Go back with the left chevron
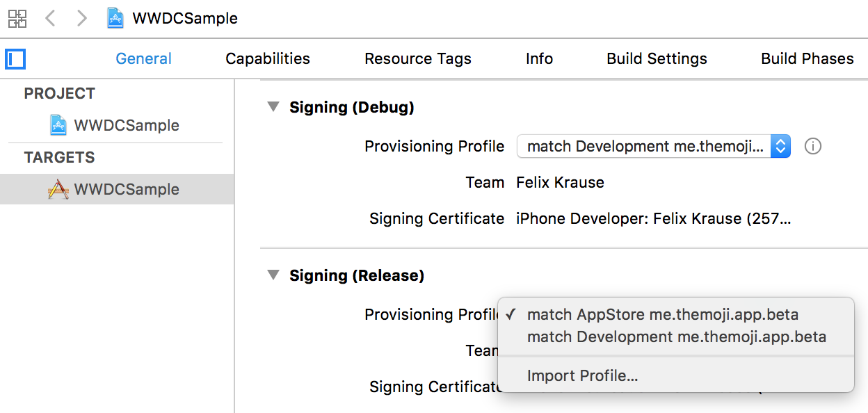 click(50, 18)
